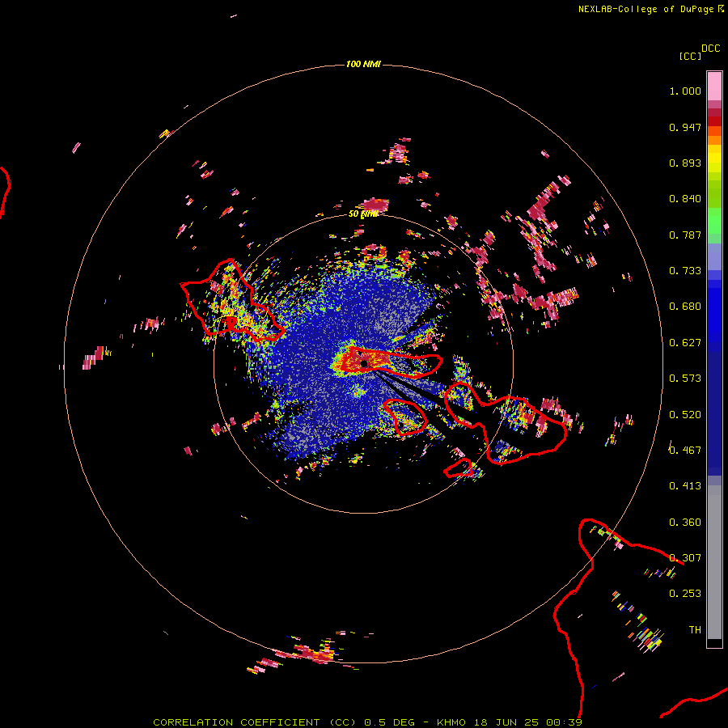Screen dimensions: 728x728
Task: Click the 0.787 color scale value
Action: pos(685,235)
